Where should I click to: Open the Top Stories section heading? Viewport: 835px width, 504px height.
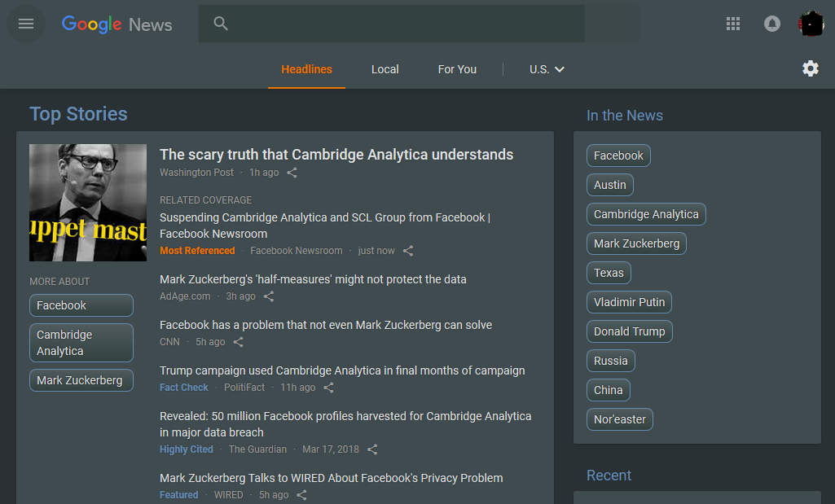(78, 114)
